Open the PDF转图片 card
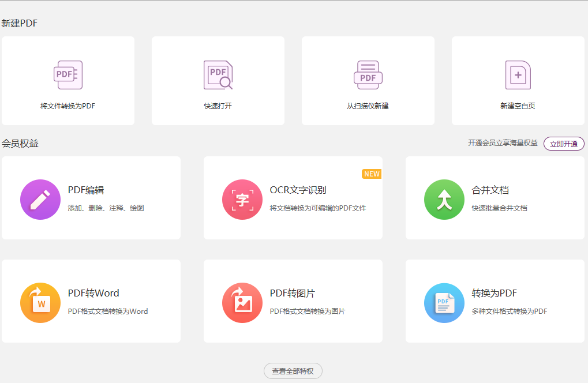This screenshot has width=588, height=383. (293, 301)
